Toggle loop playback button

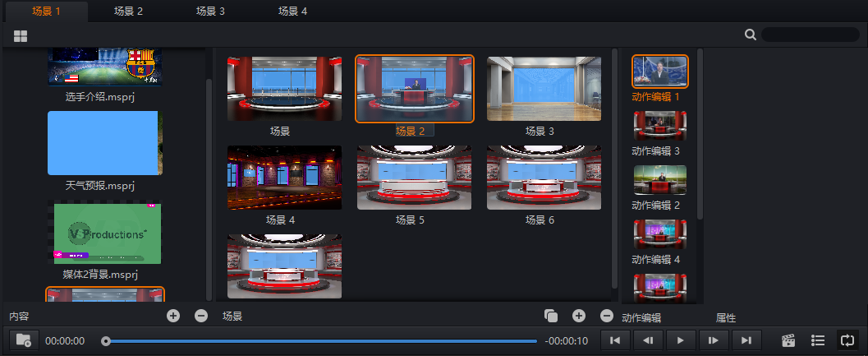coord(847,340)
